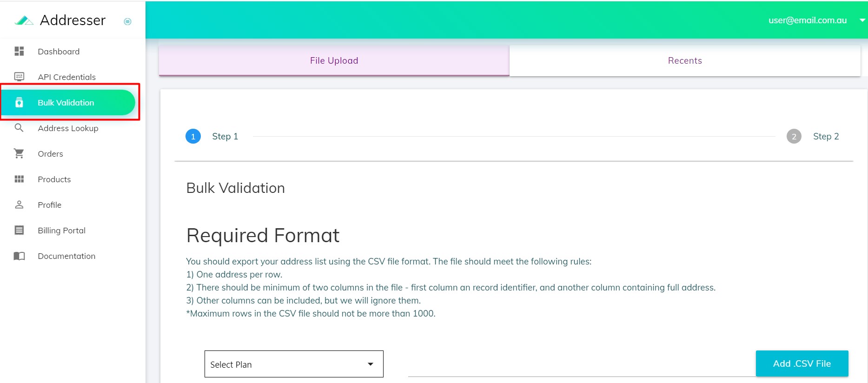Image resolution: width=868 pixels, height=383 pixels.
Task: Select the File Upload tab
Action: click(334, 60)
